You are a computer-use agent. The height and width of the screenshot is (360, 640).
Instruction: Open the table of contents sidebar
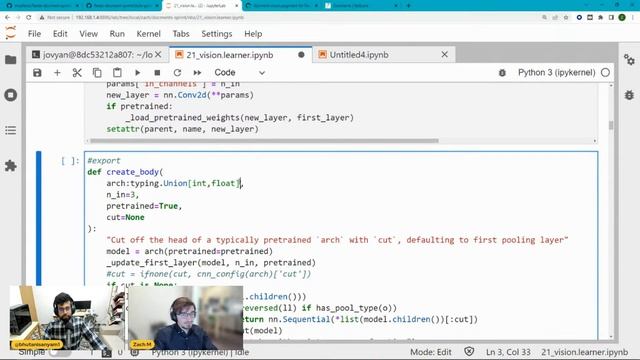tap(11, 130)
